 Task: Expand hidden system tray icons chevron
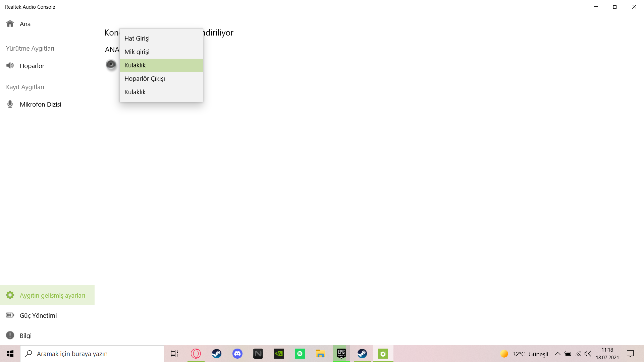[x=558, y=354]
